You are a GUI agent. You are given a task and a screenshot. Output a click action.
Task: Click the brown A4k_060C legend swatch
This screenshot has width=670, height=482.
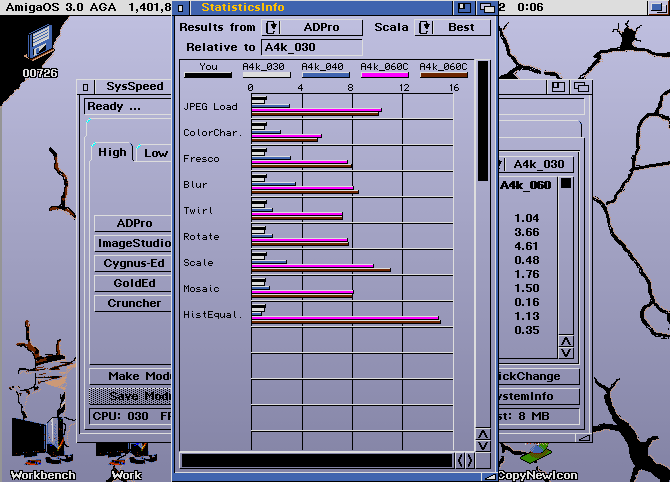click(x=444, y=76)
